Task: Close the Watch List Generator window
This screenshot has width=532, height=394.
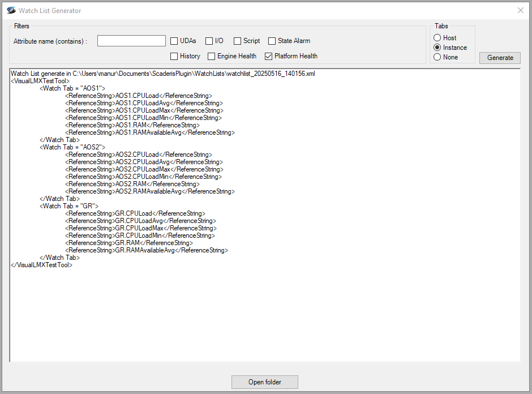Action: click(x=521, y=10)
